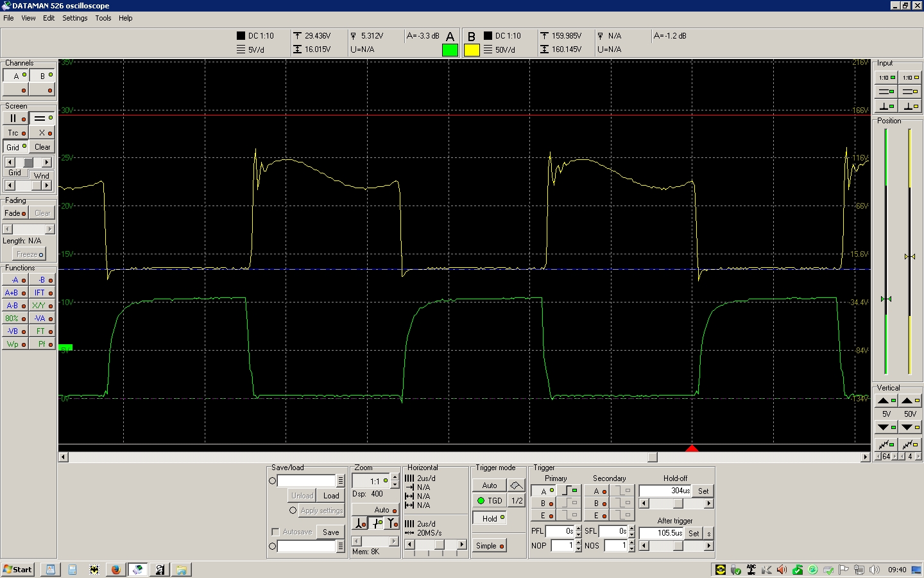Increment the NOP value spinner
The image size is (924, 578).
click(578, 543)
